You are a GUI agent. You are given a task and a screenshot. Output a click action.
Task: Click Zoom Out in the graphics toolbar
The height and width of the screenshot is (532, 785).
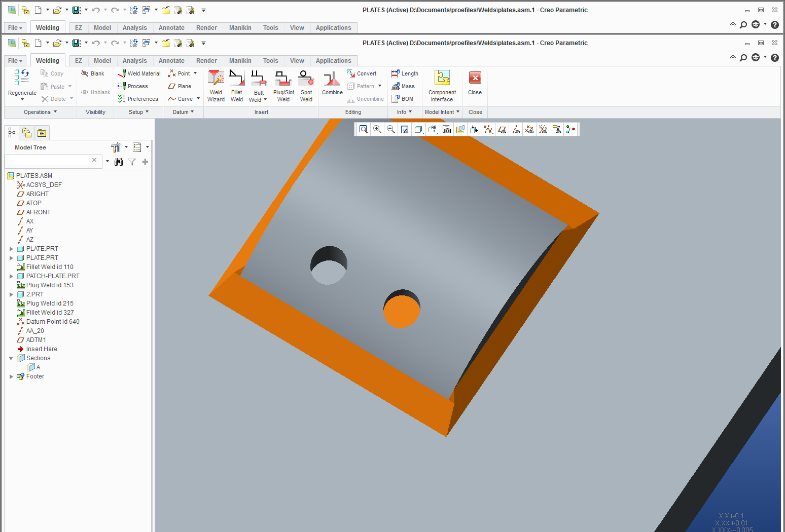391,129
